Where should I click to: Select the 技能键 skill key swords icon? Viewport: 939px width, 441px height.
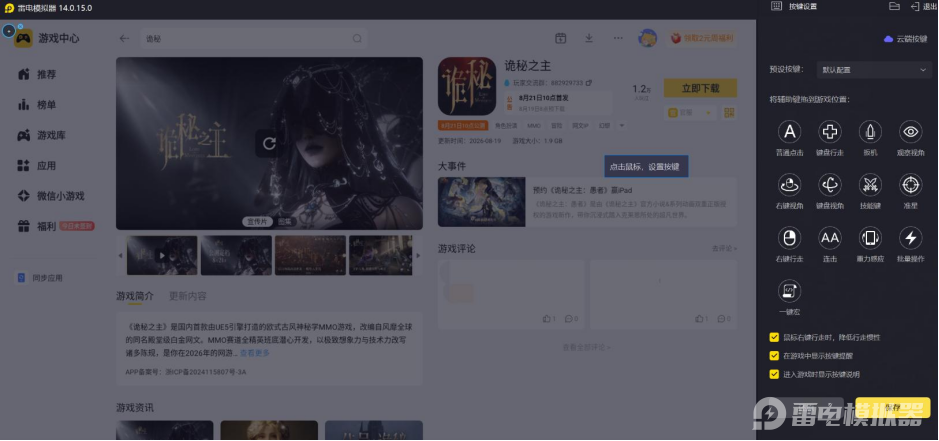coord(870,185)
